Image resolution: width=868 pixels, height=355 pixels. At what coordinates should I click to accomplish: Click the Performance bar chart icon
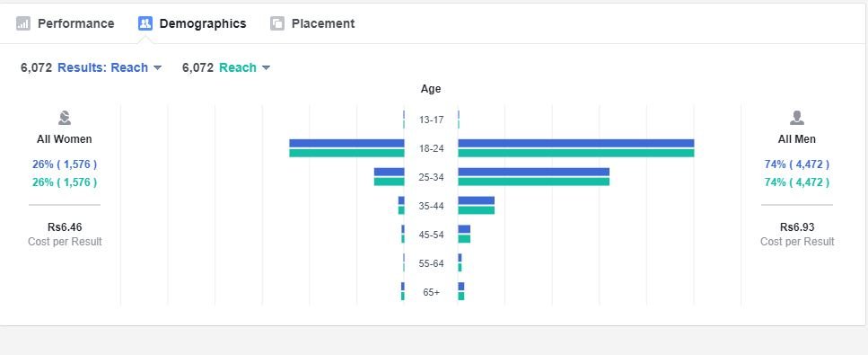(x=23, y=23)
